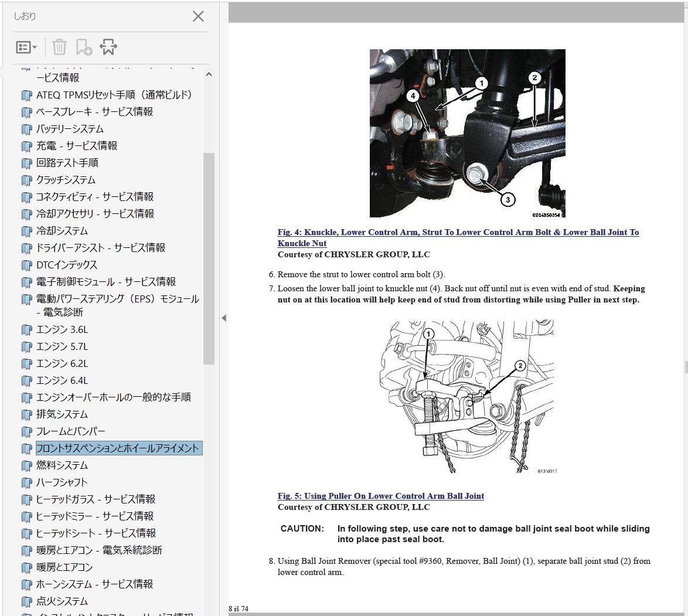Viewport: 688px width, 616px height.
Task: Click the bookmark icon beside 燃料システム
Action: [x=26, y=466]
